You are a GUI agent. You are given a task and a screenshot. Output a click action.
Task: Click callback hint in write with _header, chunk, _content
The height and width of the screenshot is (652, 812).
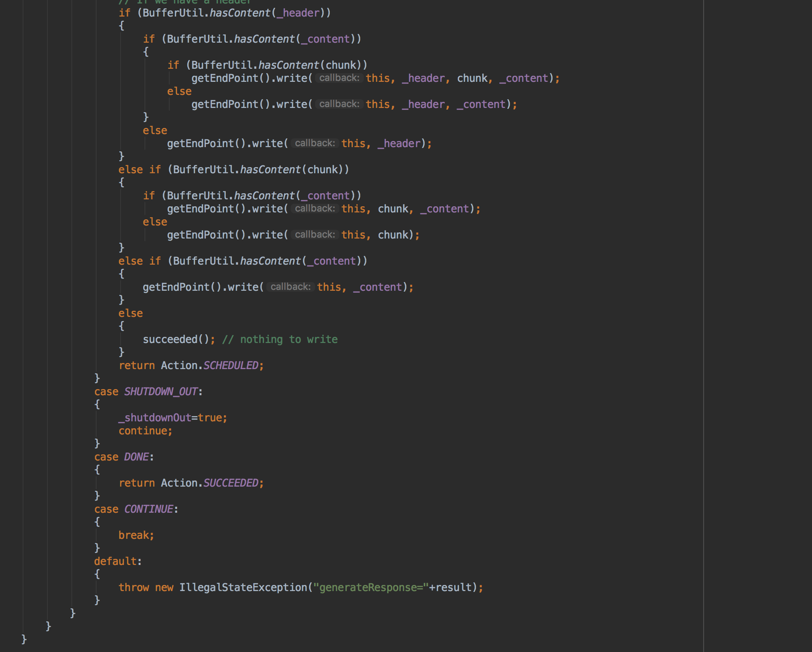pos(339,78)
